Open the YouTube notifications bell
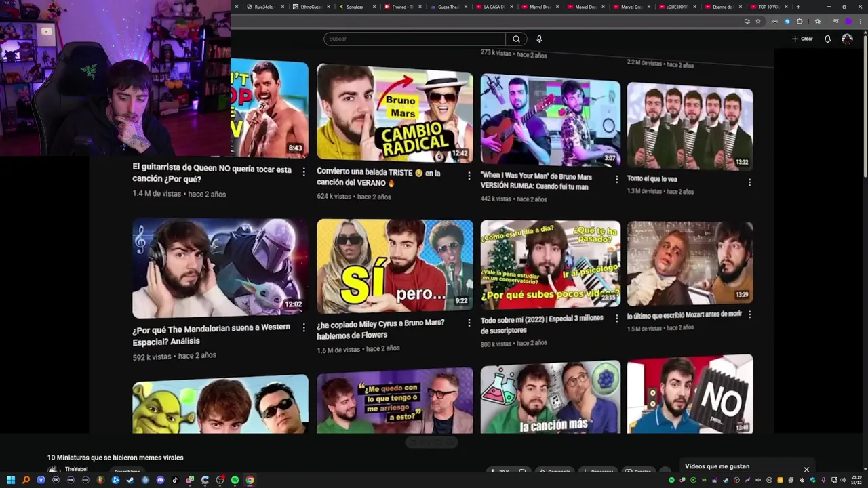Viewport: 868px width, 488px height. [x=827, y=39]
